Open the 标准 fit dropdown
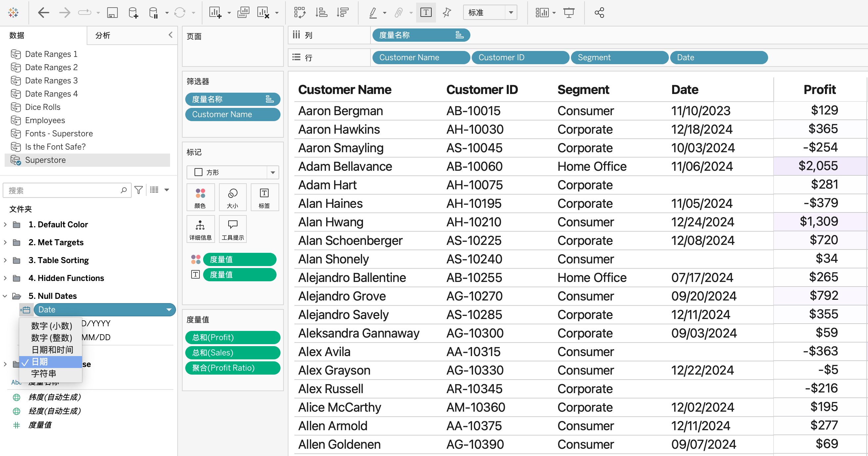Image resolution: width=868 pixels, height=456 pixels. tap(490, 13)
